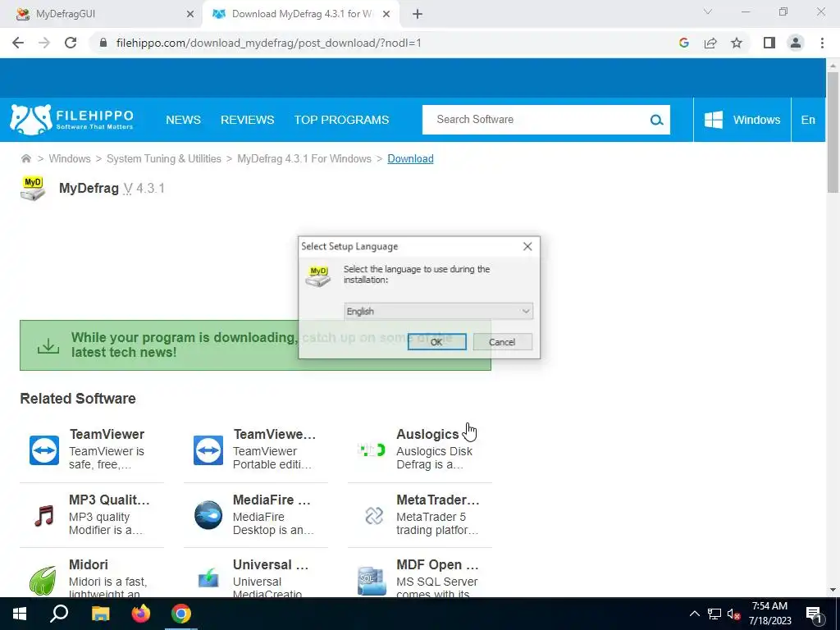Open the En site language selector
Viewport: 840px width, 630px height.
[808, 120]
